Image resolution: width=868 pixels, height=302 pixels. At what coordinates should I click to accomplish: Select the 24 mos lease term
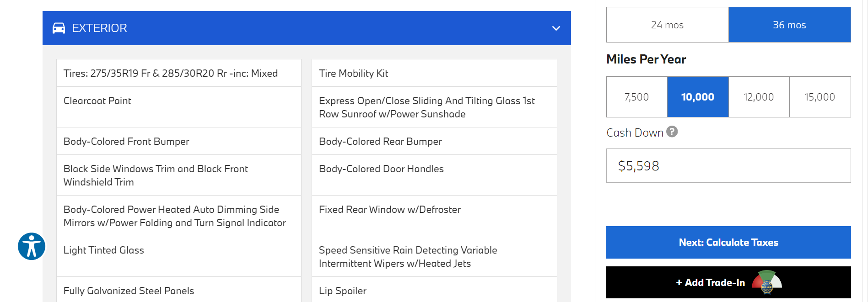[x=667, y=25]
